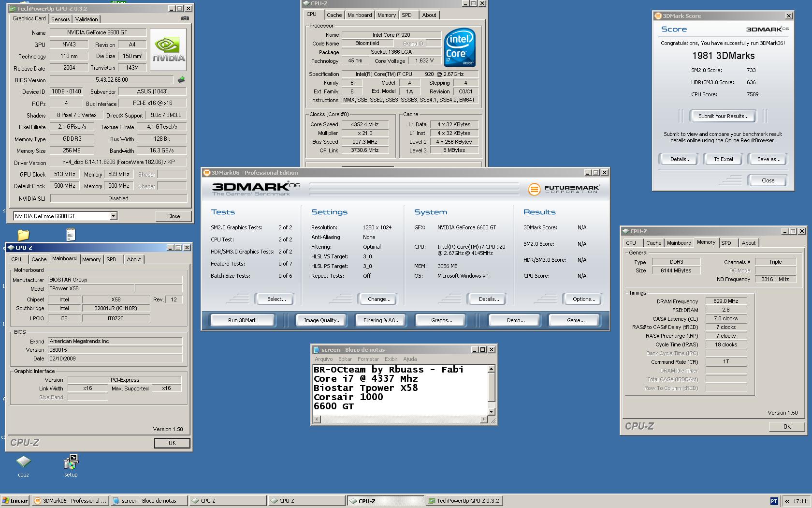Open Ajuda menu in Notepad

coord(410,359)
